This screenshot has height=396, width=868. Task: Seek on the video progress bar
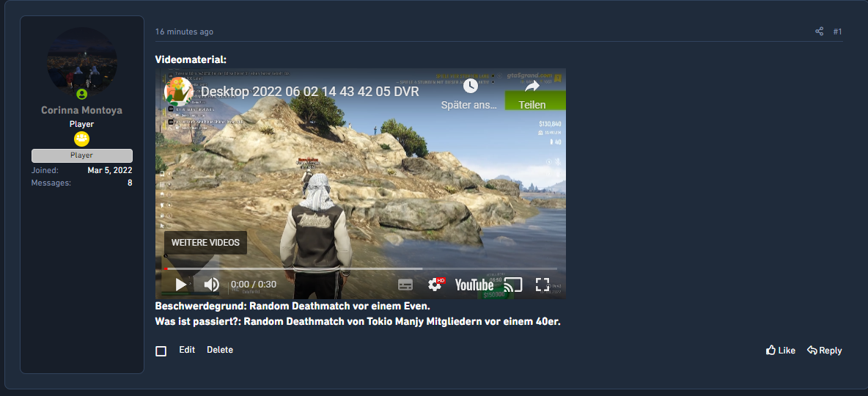(361, 268)
